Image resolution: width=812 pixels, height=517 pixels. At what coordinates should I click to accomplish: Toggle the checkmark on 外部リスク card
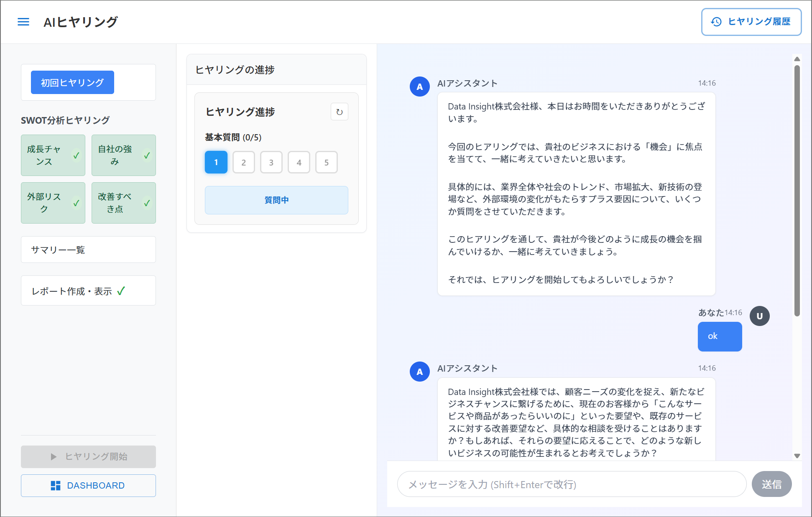coord(76,203)
